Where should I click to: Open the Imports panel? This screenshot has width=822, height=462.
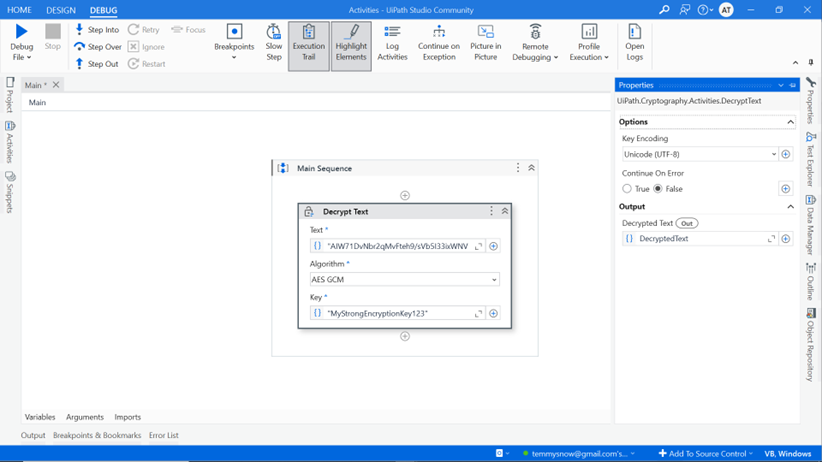coord(127,417)
